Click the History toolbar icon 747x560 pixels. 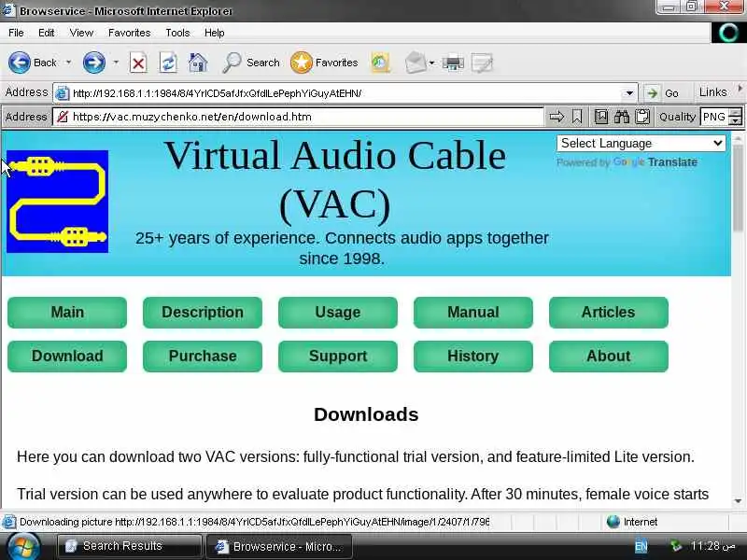pos(380,63)
